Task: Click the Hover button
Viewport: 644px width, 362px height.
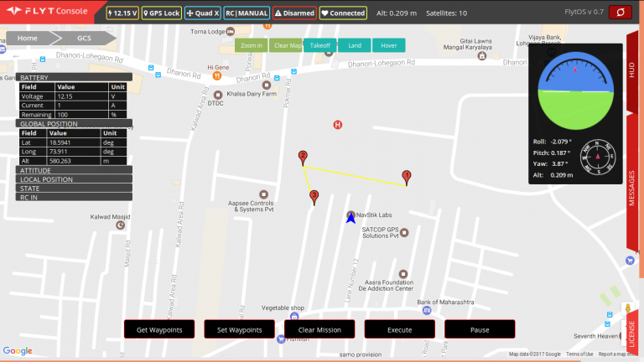Action: [388, 45]
